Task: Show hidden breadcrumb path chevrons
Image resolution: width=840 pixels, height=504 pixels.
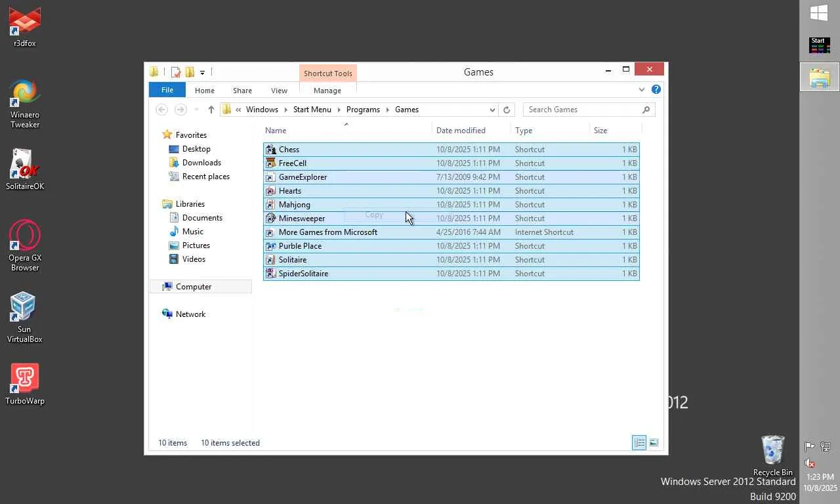Action: pyautogui.click(x=238, y=110)
